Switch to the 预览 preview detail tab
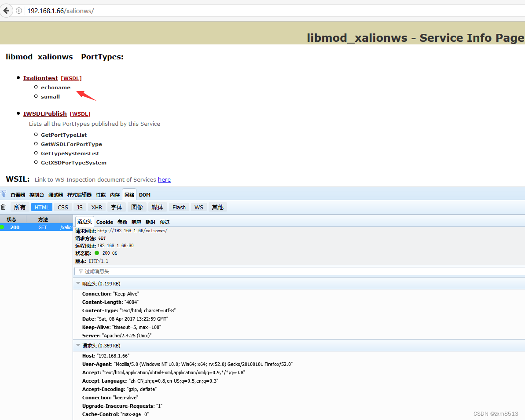Screen dimensions: 525x420 pos(165,222)
